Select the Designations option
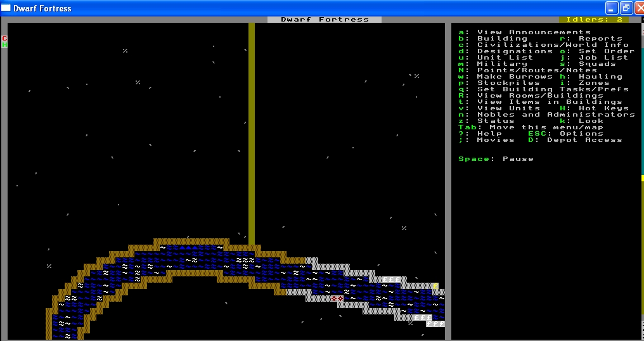 tap(515, 51)
